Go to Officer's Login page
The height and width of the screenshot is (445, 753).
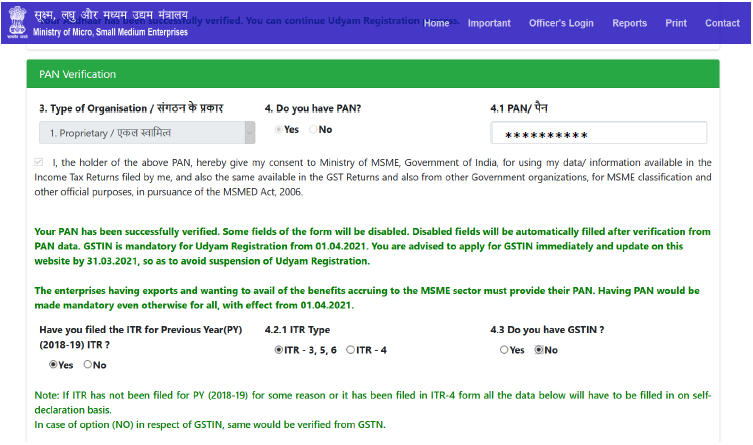click(561, 23)
